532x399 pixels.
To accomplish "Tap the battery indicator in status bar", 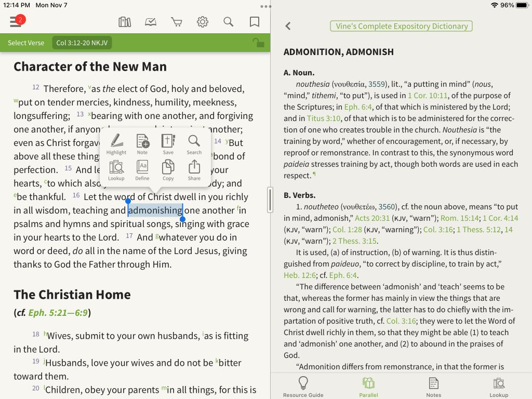I will point(523,5).
